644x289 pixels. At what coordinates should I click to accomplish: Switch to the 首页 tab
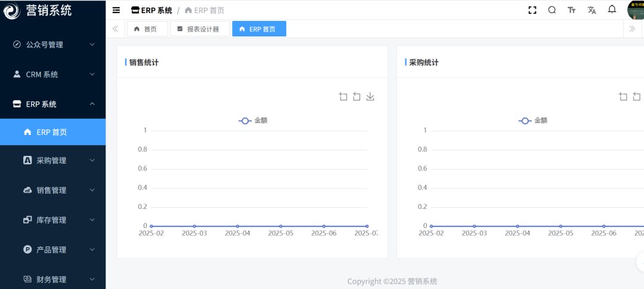[147, 29]
